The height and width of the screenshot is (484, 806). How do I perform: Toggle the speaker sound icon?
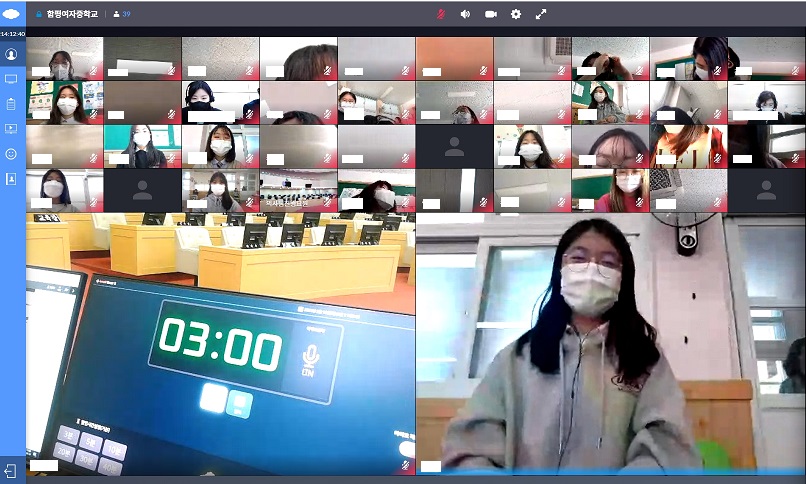click(x=465, y=14)
